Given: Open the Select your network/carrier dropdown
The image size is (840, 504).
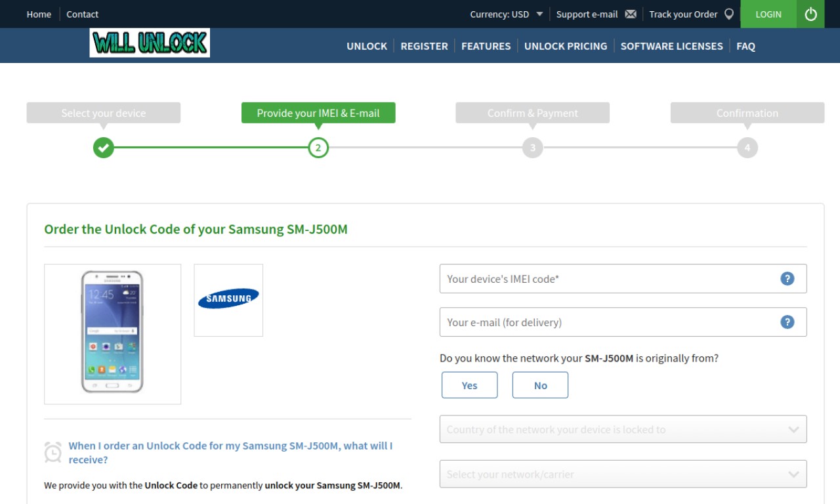Looking at the screenshot, I should point(623,474).
